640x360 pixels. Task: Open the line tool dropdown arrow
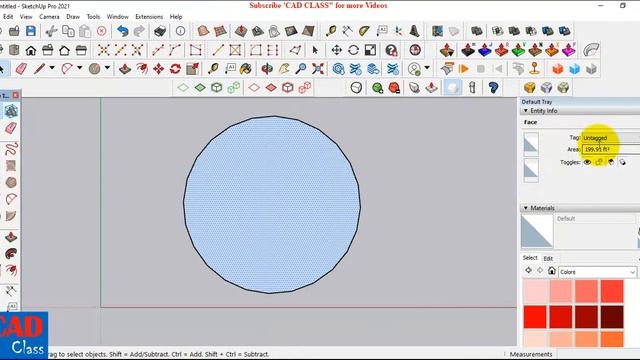[52, 68]
